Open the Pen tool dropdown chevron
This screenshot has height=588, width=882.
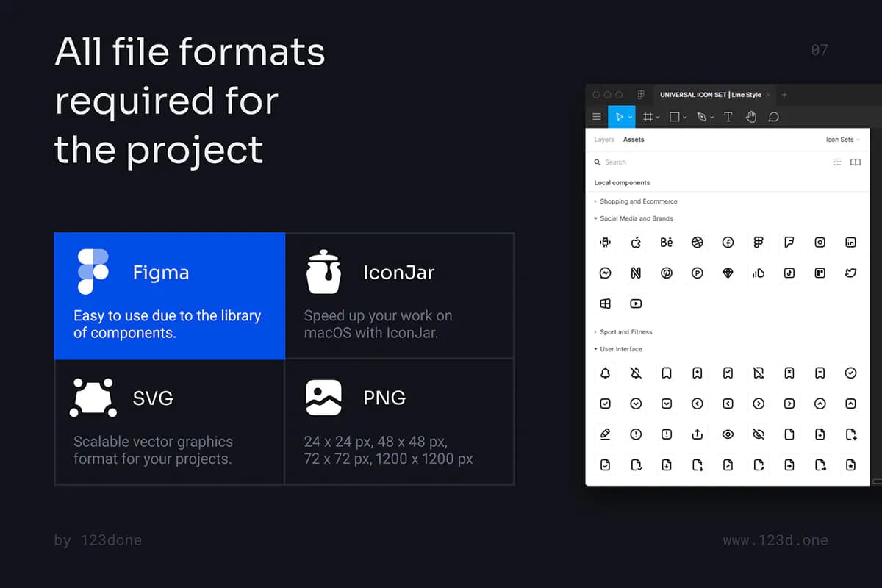711,118
